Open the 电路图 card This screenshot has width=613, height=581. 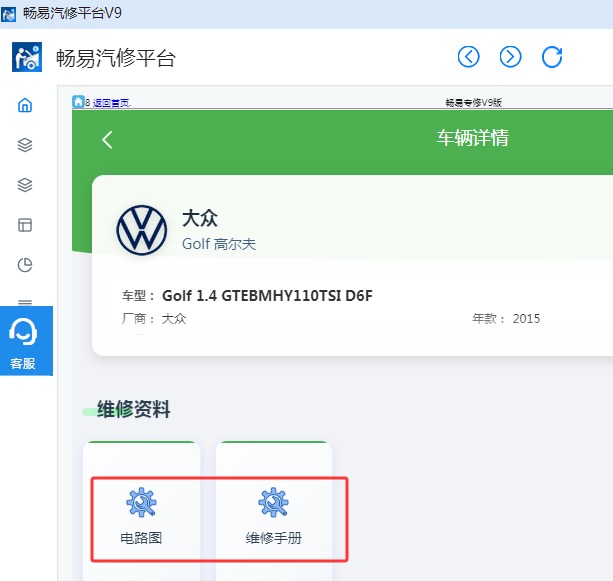coord(142,512)
